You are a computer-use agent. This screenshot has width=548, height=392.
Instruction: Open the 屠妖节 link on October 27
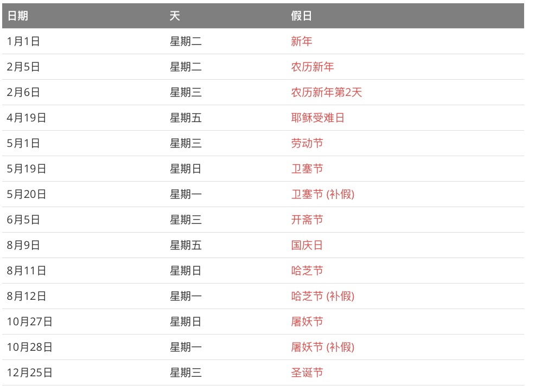pyautogui.click(x=307, y=322)
